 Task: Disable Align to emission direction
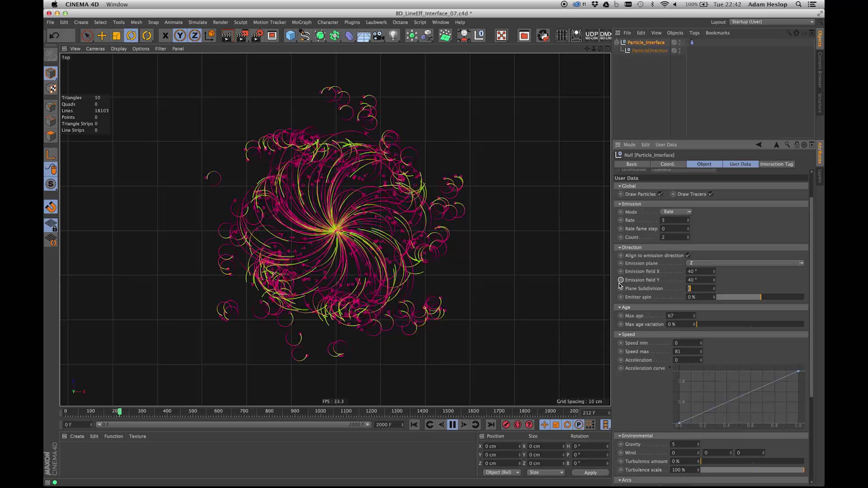pyautogui.click(x=689, y=255)
